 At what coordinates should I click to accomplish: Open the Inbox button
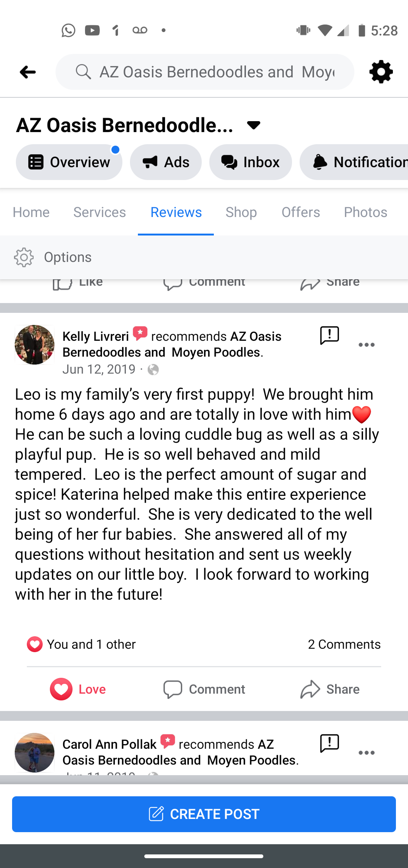click(x=250, y=162)
